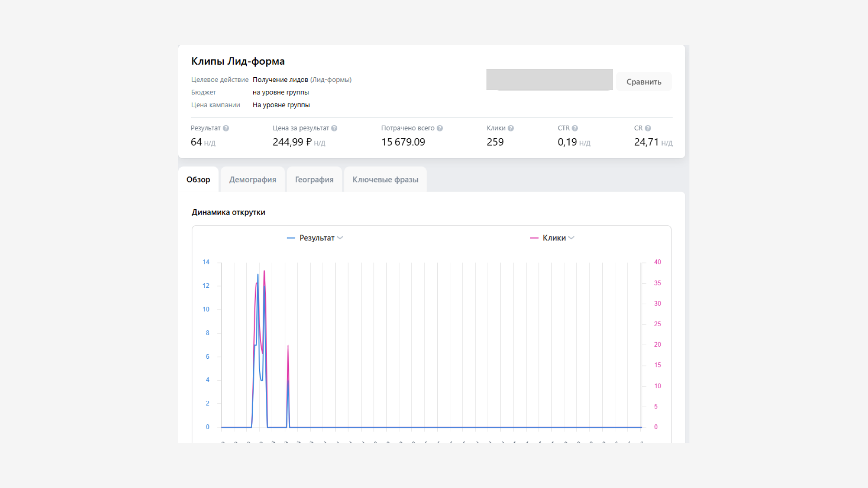
Task: Click help icon next to Потрачено всего
Action: pos(440,128)
